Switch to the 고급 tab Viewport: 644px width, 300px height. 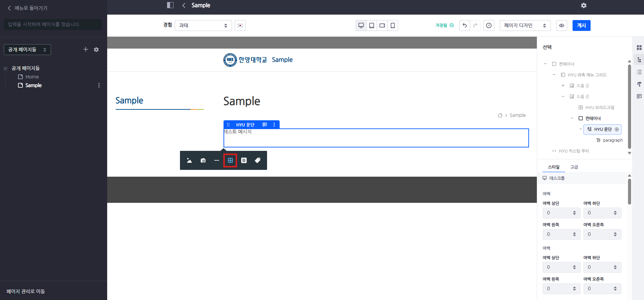click(574, 167)
